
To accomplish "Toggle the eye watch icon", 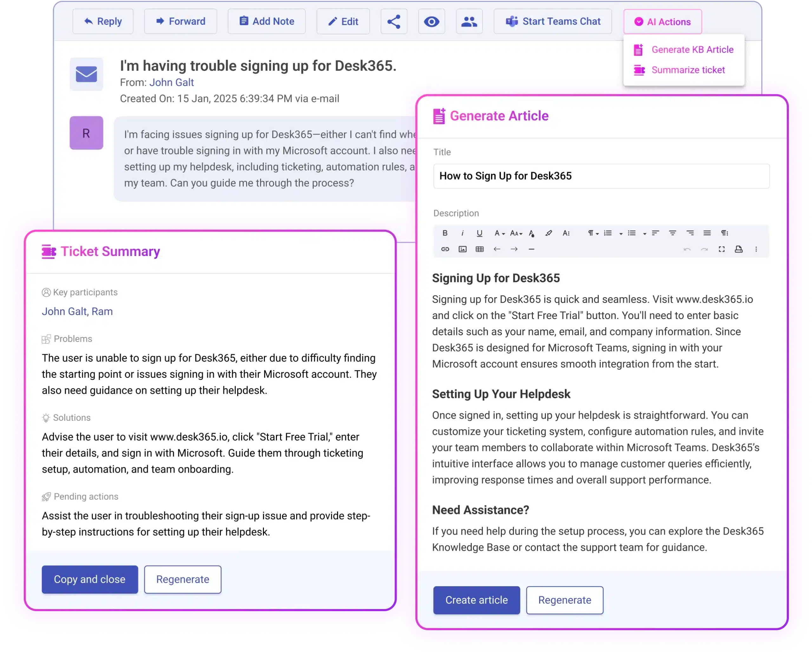I will click(x=431, y=22).
